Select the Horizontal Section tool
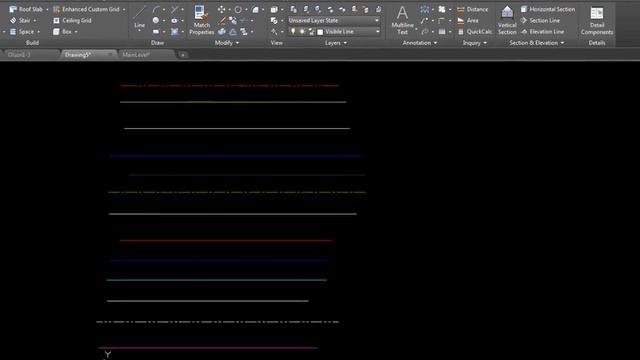 (548, 9)
